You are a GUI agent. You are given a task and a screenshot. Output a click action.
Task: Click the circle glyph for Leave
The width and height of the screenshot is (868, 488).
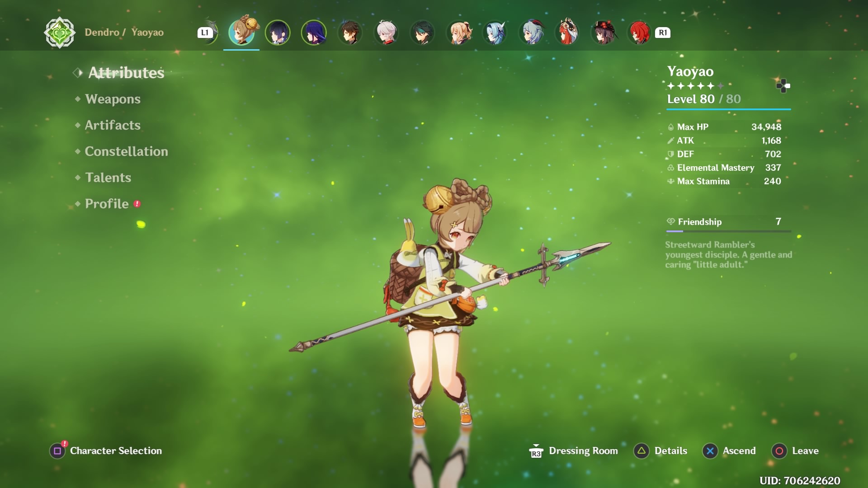[779, 450]
